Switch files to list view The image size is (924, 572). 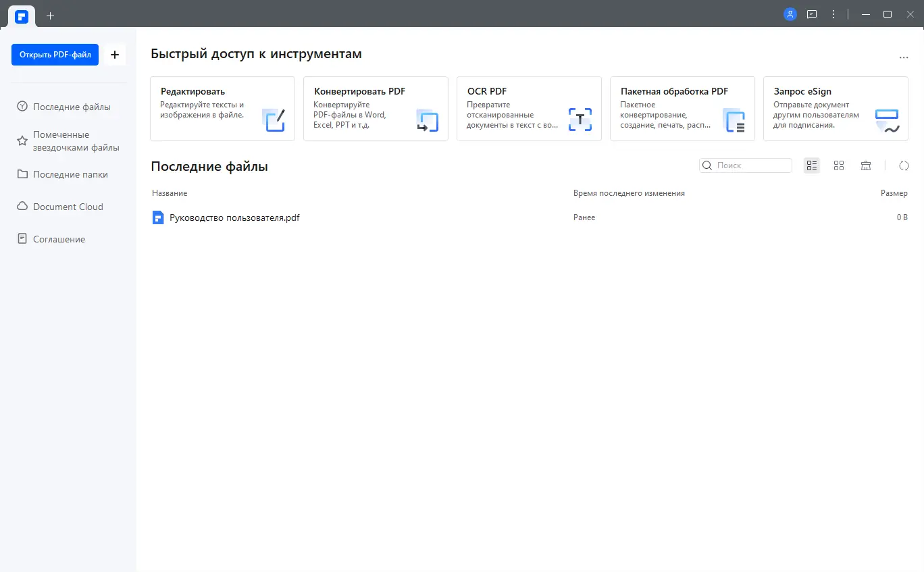[x=811, y=165]
